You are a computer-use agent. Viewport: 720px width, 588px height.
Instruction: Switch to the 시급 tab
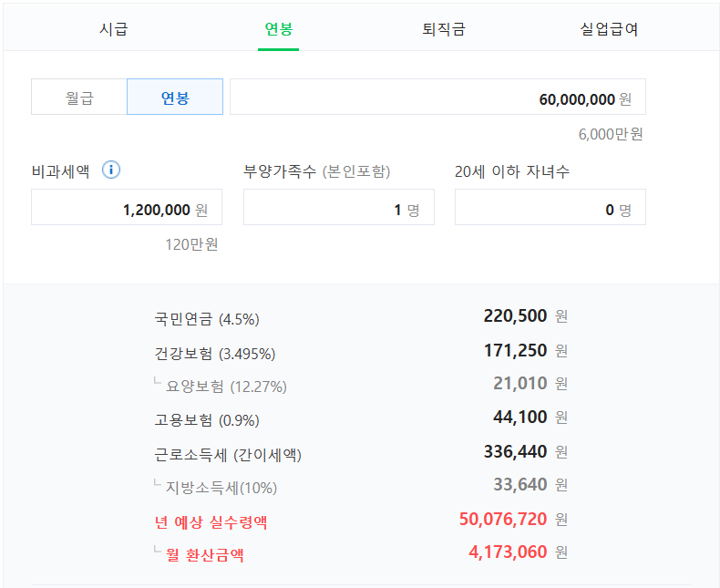(x=113, y=29)
